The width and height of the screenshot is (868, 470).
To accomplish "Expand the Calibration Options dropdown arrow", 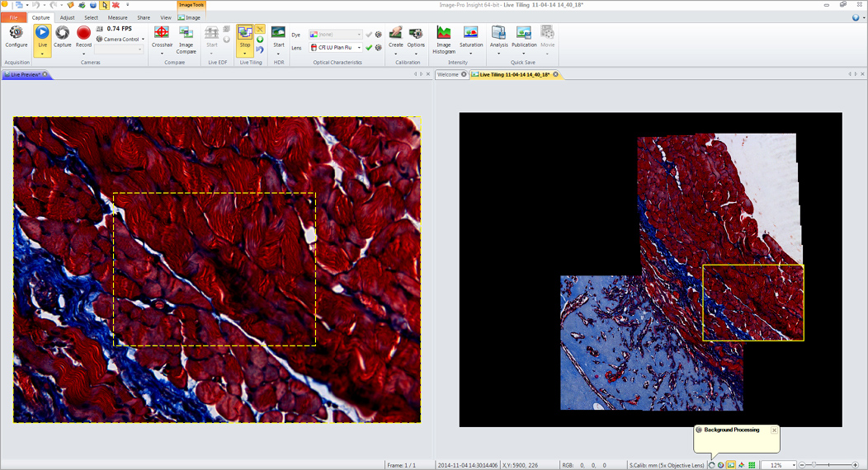I will [416, 54].
